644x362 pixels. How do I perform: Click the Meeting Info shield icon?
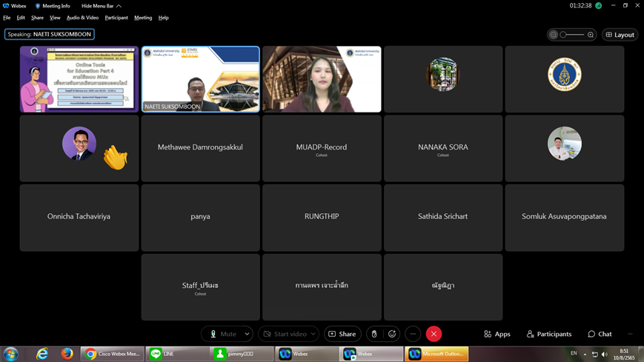(x=38, y=6)
